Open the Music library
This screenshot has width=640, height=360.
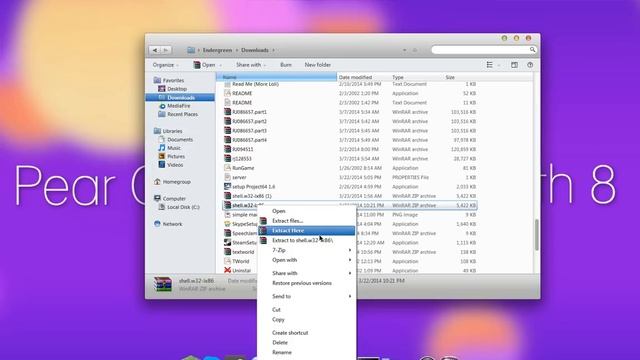(x=173, y=148)
